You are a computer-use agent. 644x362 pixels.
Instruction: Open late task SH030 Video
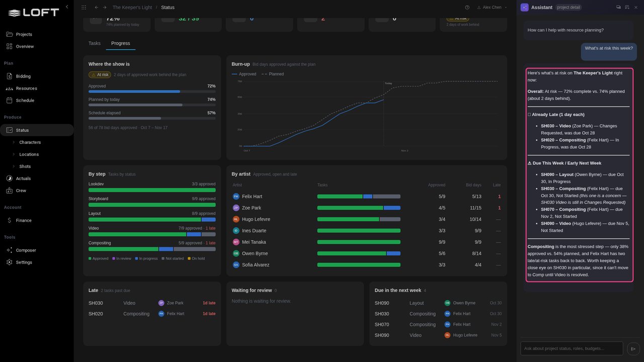[x=152, y=303]
